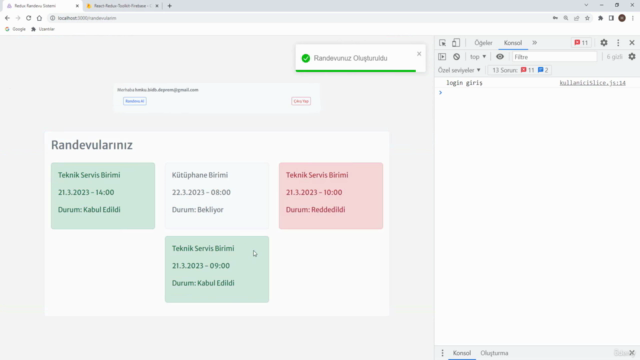Click the Çıkış Yap button
This screenshot has width=640, height=360.
[301, 101]
